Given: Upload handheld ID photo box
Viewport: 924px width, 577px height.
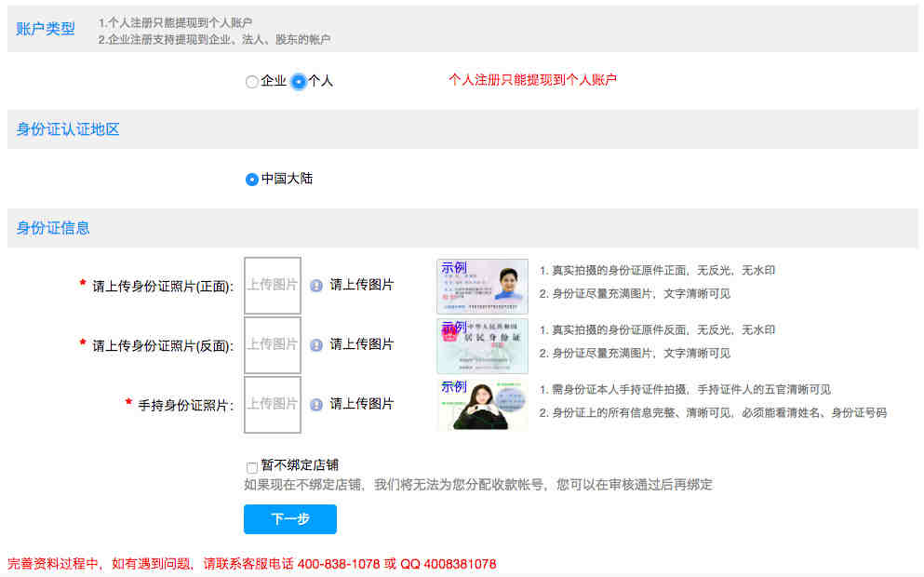Looking at the screenshot, I should pos(272,405).
